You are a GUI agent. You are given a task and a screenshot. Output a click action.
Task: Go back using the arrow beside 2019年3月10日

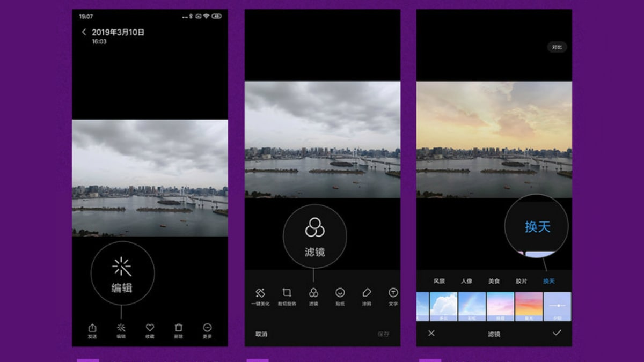tap(84, 32)
